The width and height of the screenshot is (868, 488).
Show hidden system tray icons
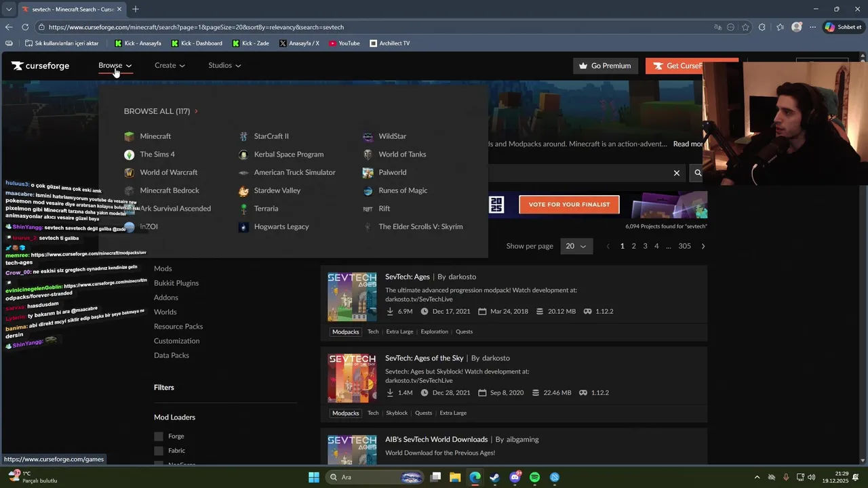click(757, 477)
